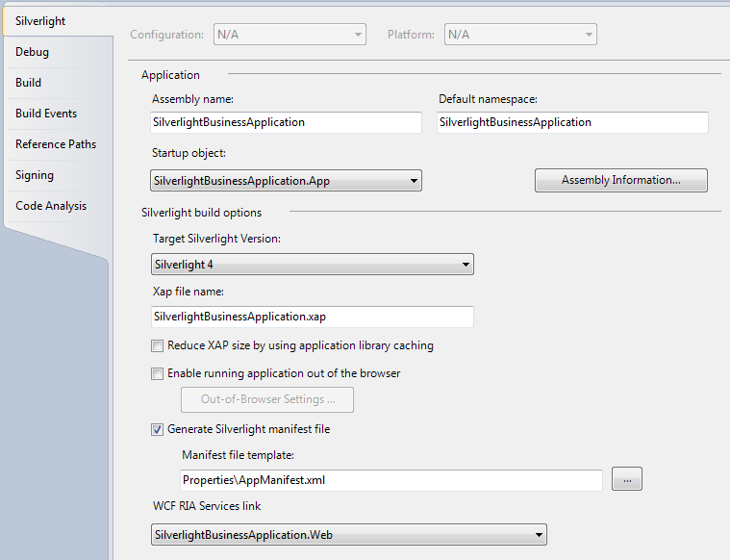Expand the WCF RIA Services link dropdown
This screenshot has width=730, height=560.
349,535
